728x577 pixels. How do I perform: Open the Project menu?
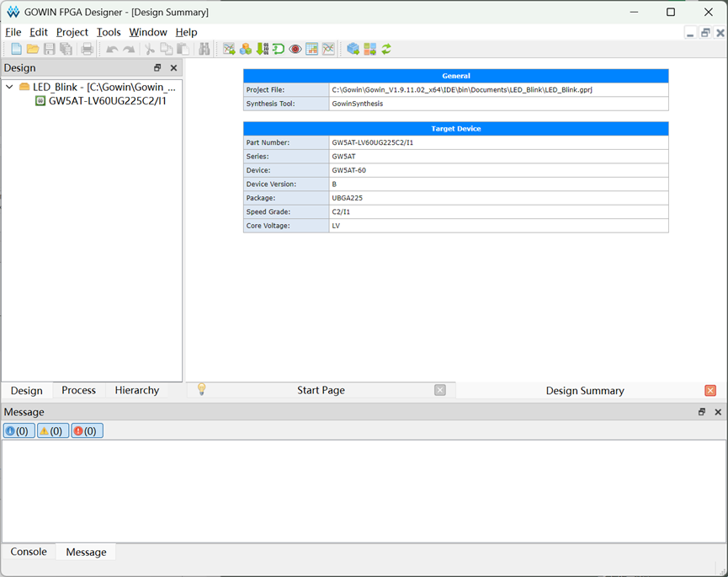coord(72,32)
